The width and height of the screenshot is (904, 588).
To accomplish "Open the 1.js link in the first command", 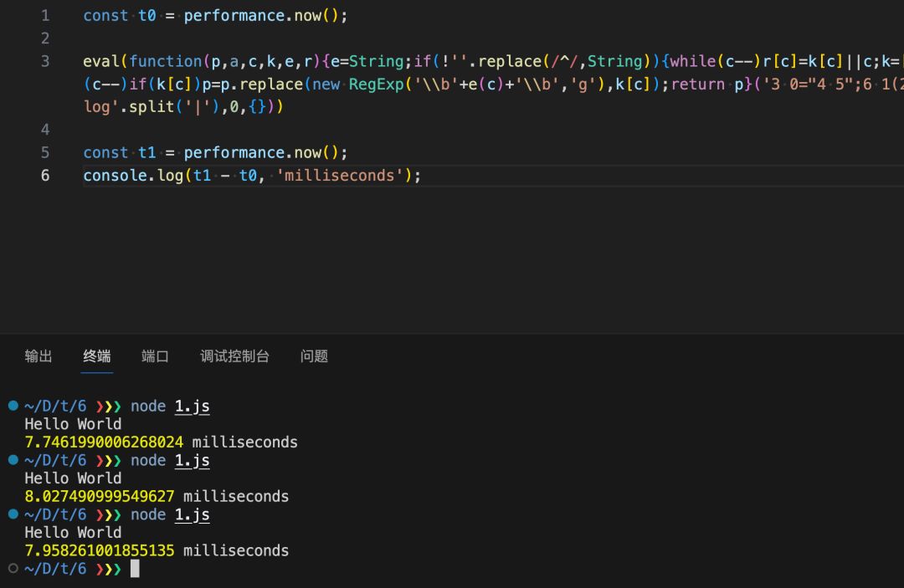I will pyautogui.click(x=192, y=406).
